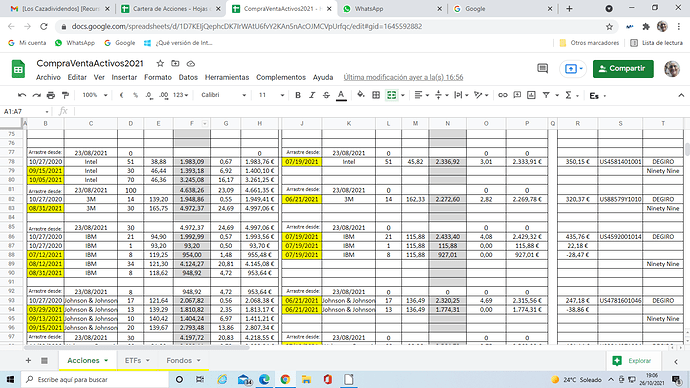Toggle italic formatting
Viewport: 690px width, 388px height.
coord(312,95)
